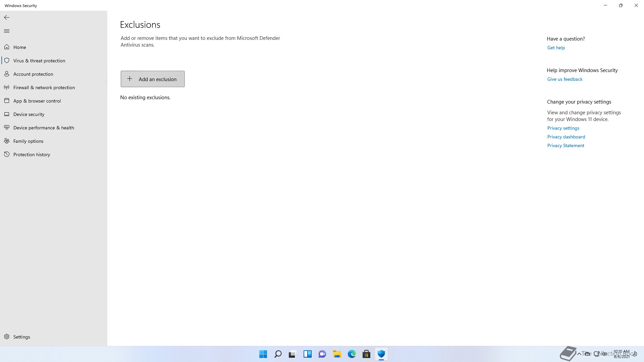This screenshot has width=644, height=362.
Task: Launch File Explorer from taskbar
Action: 337,354
